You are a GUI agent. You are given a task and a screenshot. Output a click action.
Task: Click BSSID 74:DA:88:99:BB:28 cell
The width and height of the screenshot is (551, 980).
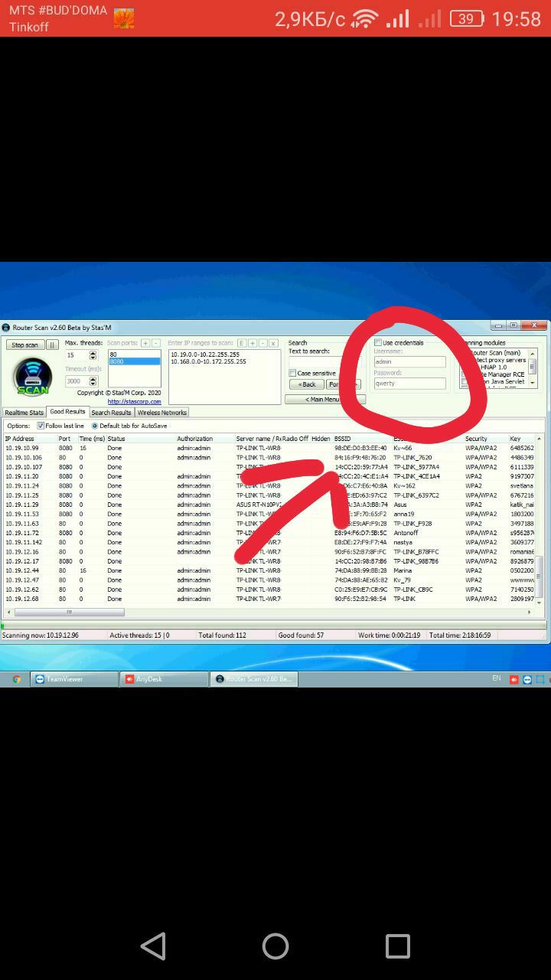pyautogui.click(x=360, y=570)
